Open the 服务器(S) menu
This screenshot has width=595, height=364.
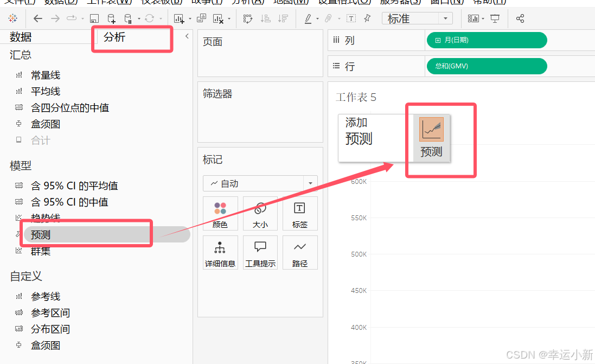(x=400, y=2)
